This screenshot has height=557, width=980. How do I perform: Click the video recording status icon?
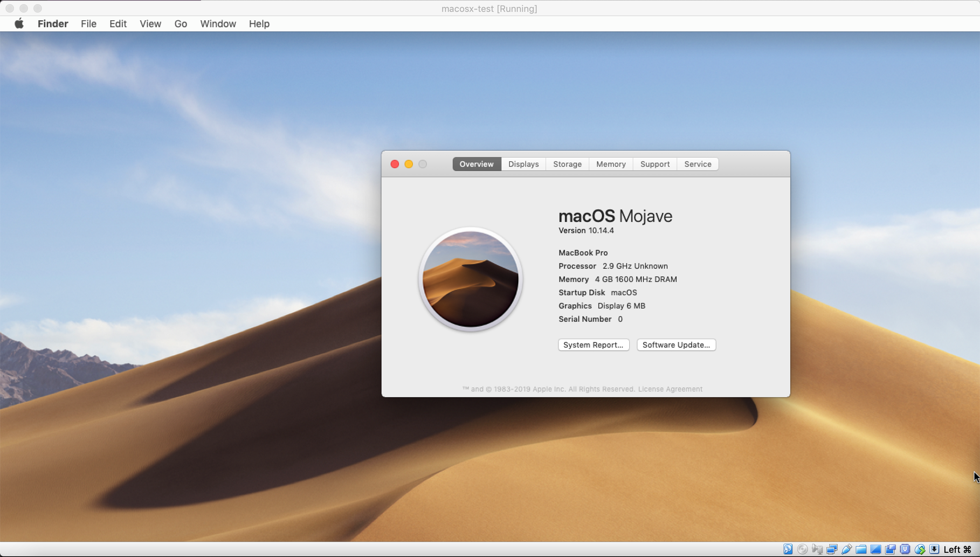tap(890, 549)
